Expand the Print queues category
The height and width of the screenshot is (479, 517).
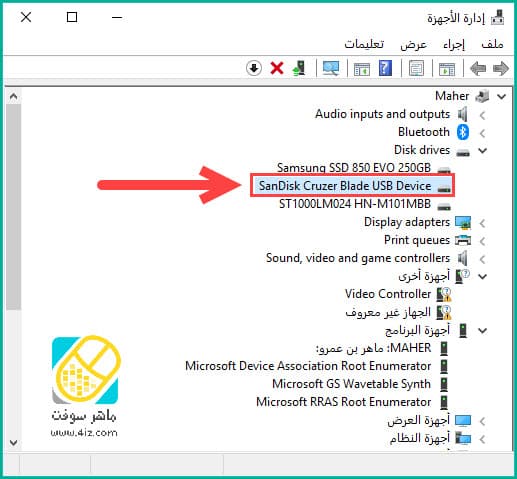pos(482,241)
